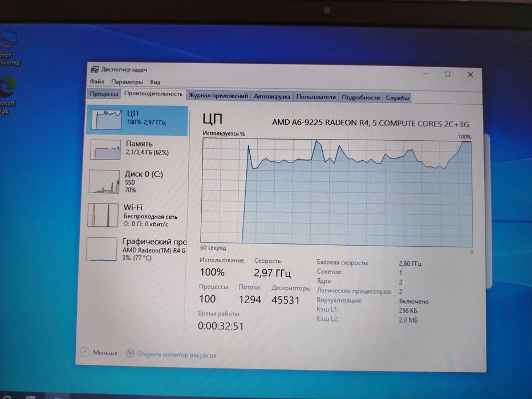Image resolution: width=532 pixels, height=399 pixels.
Task: Minimize the Диспетчер задач window
Action: point(425,74)
